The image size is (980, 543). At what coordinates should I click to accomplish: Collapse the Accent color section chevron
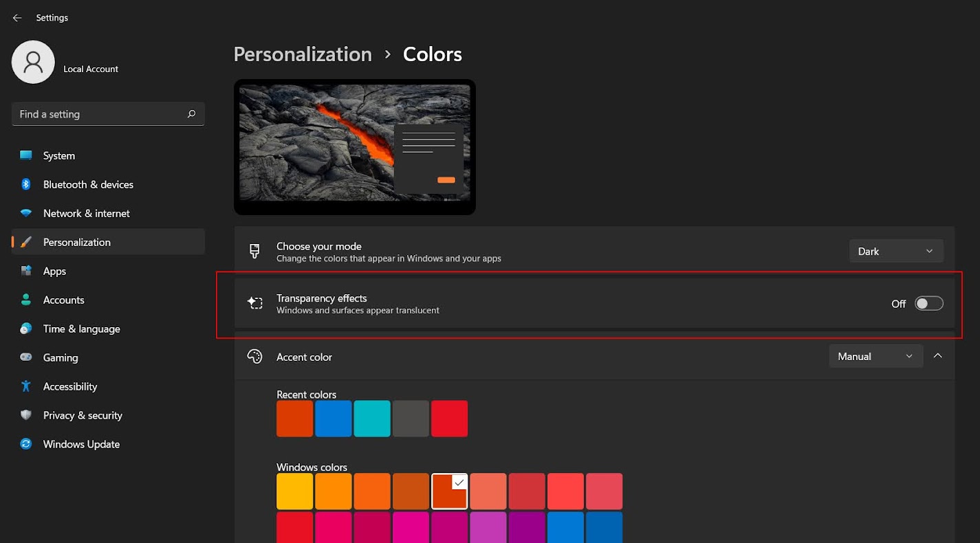coord(937,356)
